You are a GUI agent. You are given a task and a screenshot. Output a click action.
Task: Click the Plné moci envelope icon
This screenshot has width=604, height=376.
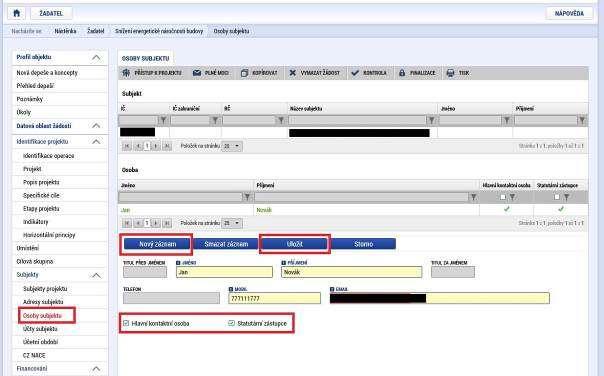(x=197, y=73)
